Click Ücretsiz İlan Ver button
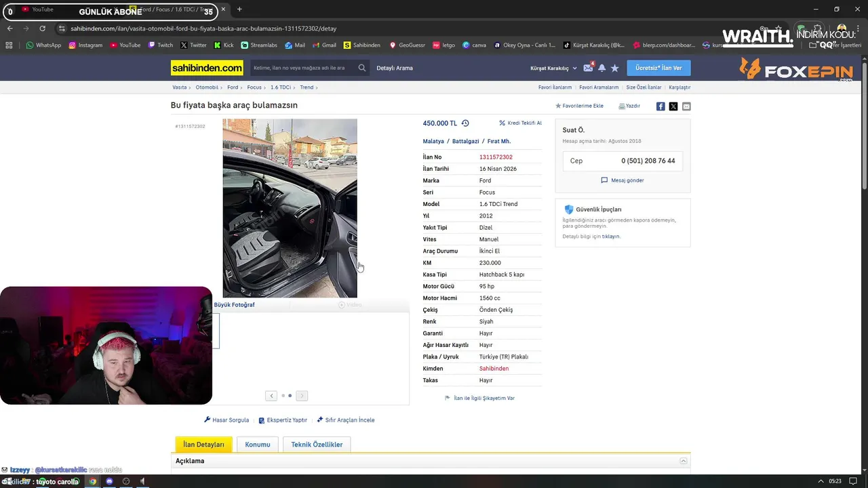 [658, 68]
